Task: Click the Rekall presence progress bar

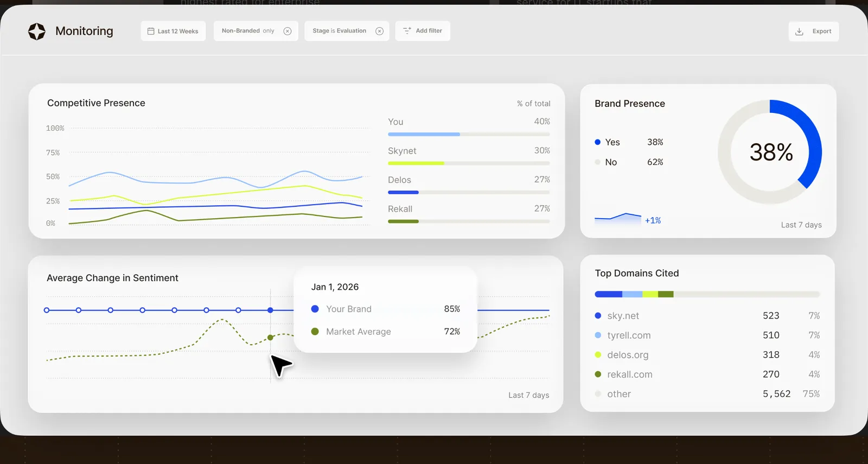Action: 469,221
